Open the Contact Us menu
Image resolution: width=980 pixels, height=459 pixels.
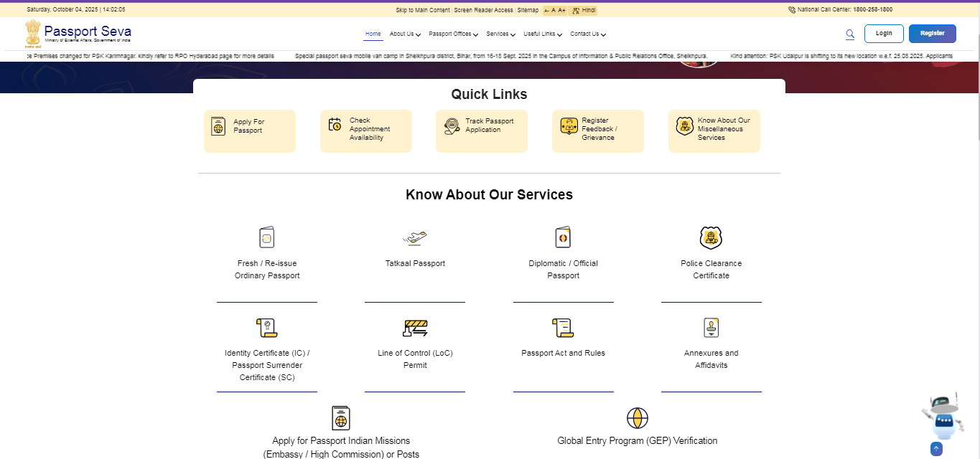point(587,34)
